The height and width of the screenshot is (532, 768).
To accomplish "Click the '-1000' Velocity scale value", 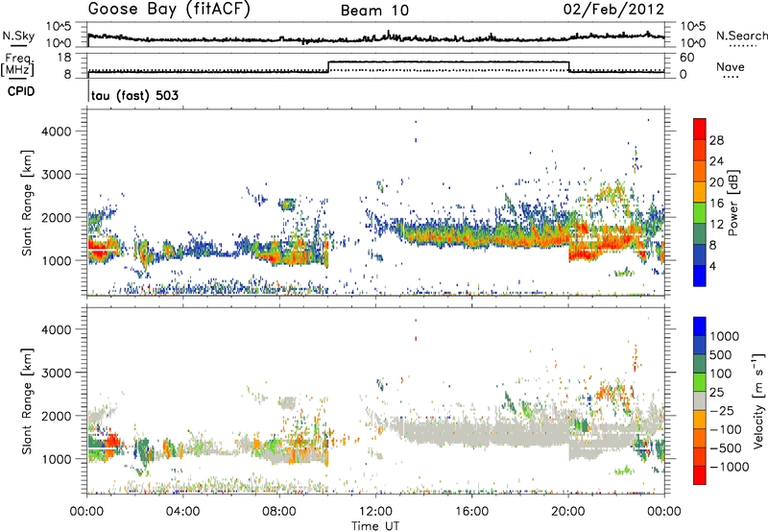I will coord(730,467).
